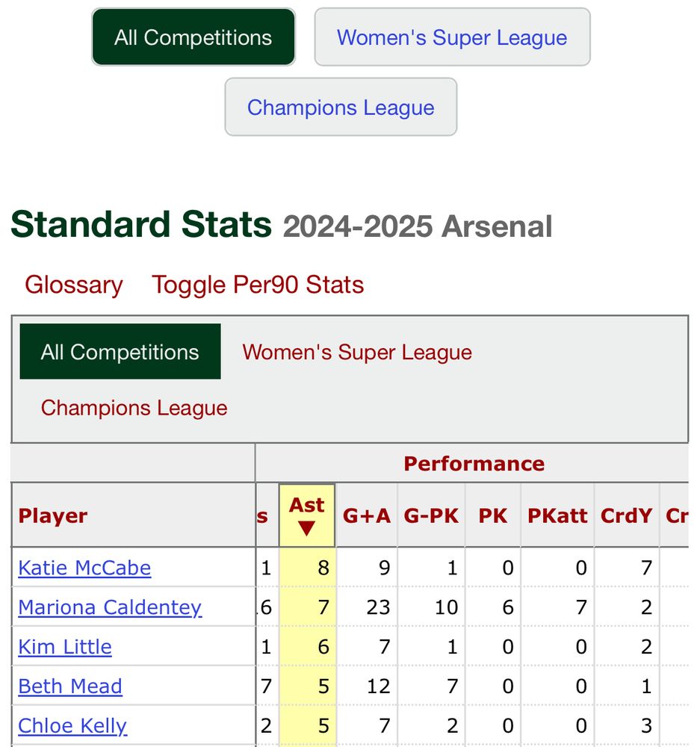
Task: Sort by G+A column header
Action: (x=367, y=516)
